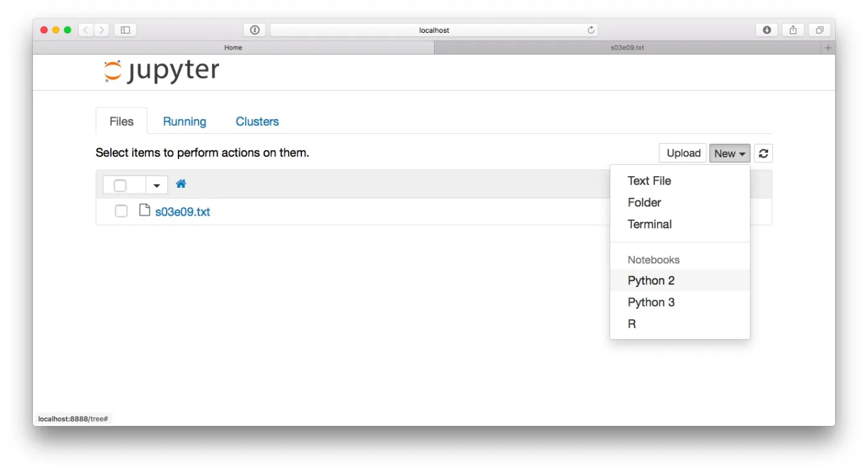This screenshot has width=868, height=473.
Task: Reload the localhost page
Action: coord(591,30)
